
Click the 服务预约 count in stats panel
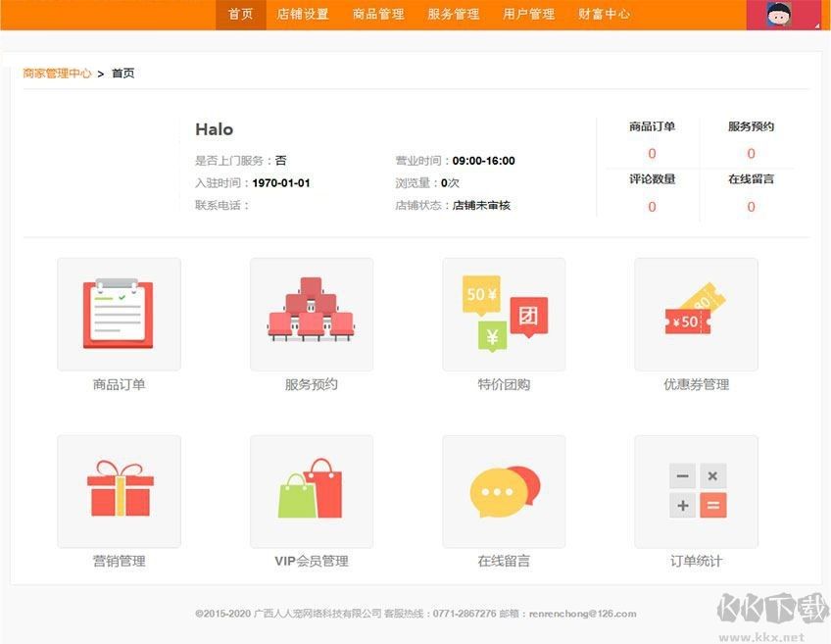pyautogui.click(x=751, y=154)
